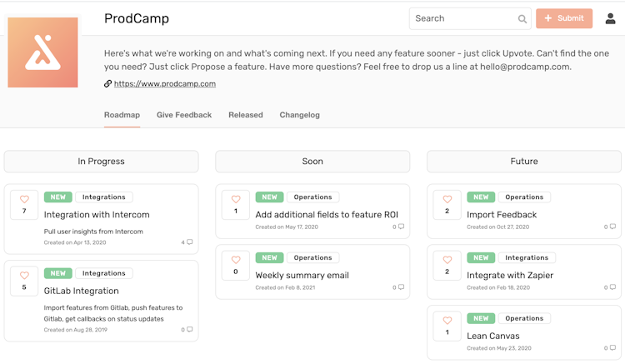Upvote Import Feedback with heart icon
The image size is (625, 364).
point(447,200)
